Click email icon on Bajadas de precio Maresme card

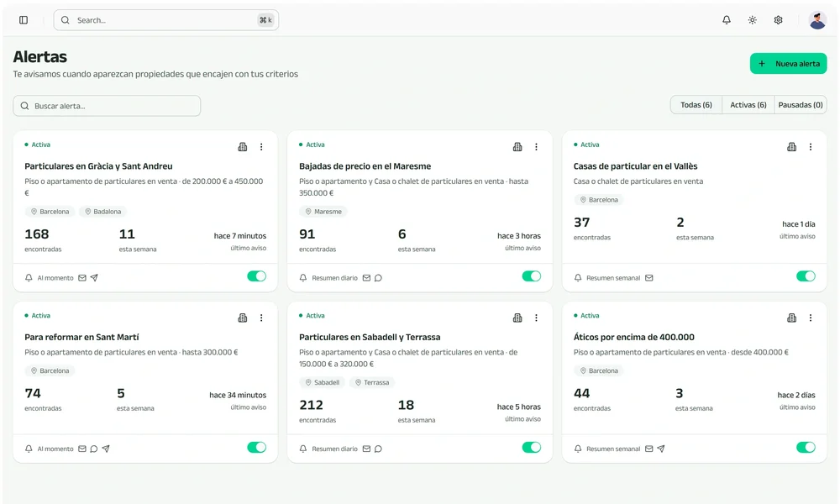click(x=366, y=278)
